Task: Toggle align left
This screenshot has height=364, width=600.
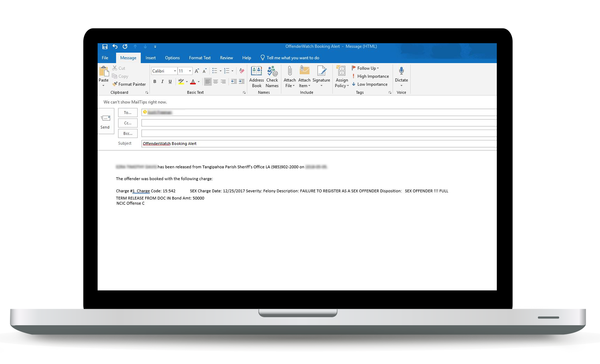Action: point(208,82)
